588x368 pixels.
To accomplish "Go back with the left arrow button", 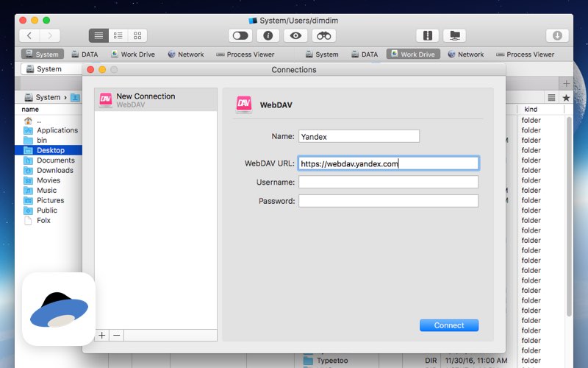I will (x=29, y=35).
